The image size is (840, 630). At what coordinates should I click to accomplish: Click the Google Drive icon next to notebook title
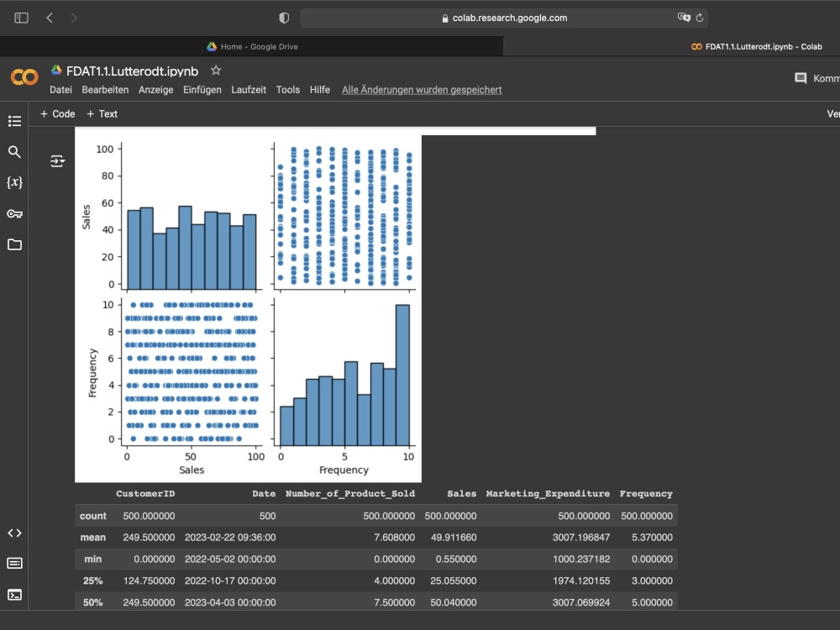(56, 70)
